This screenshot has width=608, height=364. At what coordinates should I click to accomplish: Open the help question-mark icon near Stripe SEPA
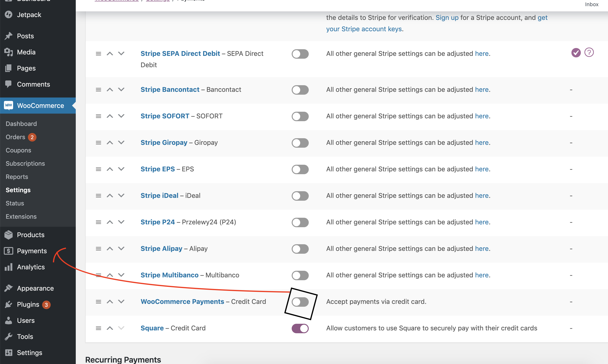click(589, 52)
